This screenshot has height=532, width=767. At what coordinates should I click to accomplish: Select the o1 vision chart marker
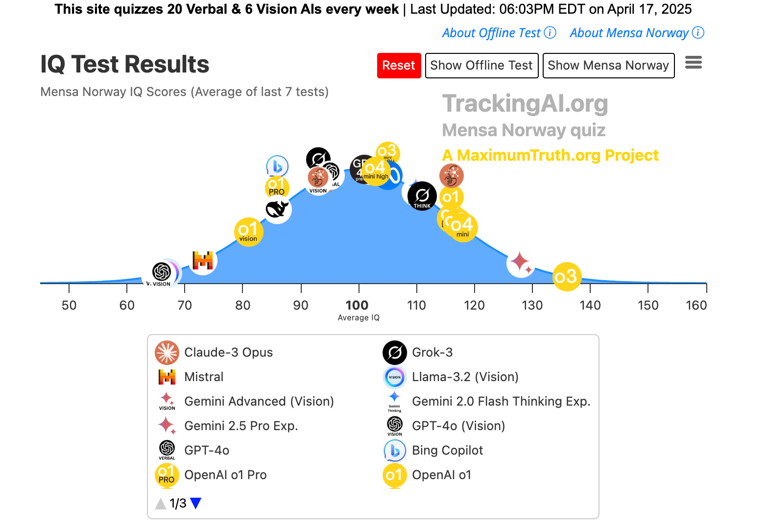coord(248,232)
